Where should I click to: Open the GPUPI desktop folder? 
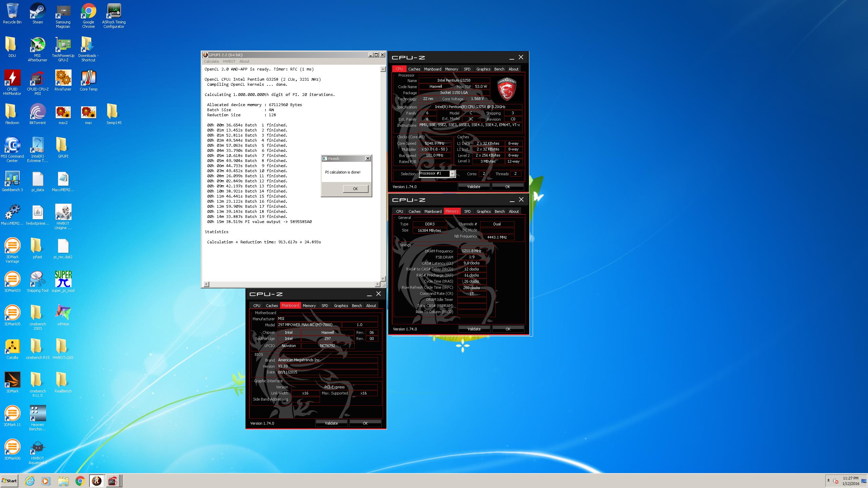(x=63, y=148)
